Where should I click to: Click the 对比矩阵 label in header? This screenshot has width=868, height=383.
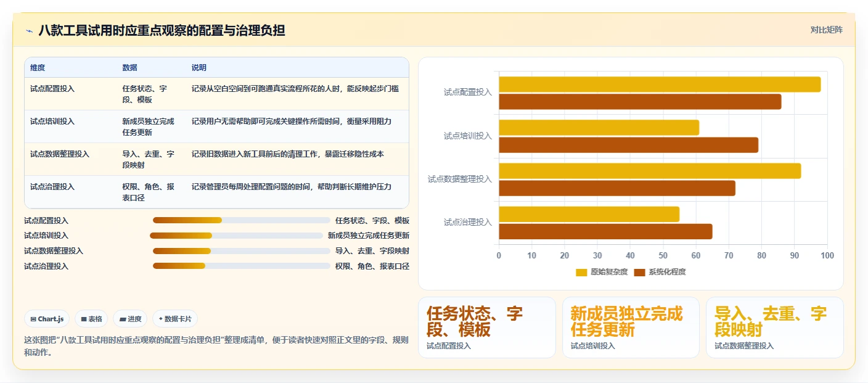coord(826,30)
